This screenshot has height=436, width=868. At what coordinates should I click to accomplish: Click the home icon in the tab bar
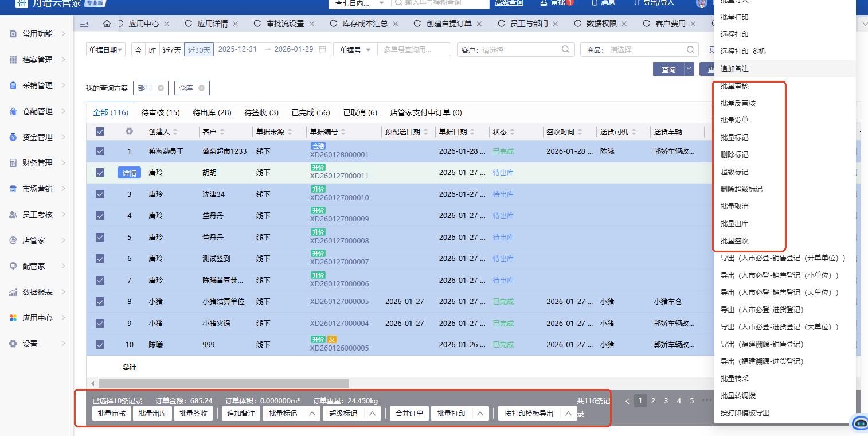107,24
